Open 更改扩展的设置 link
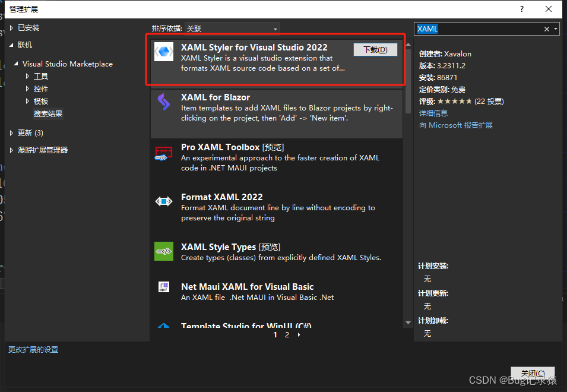This screenshot has width=567, height=392. (x=33, y=350)
